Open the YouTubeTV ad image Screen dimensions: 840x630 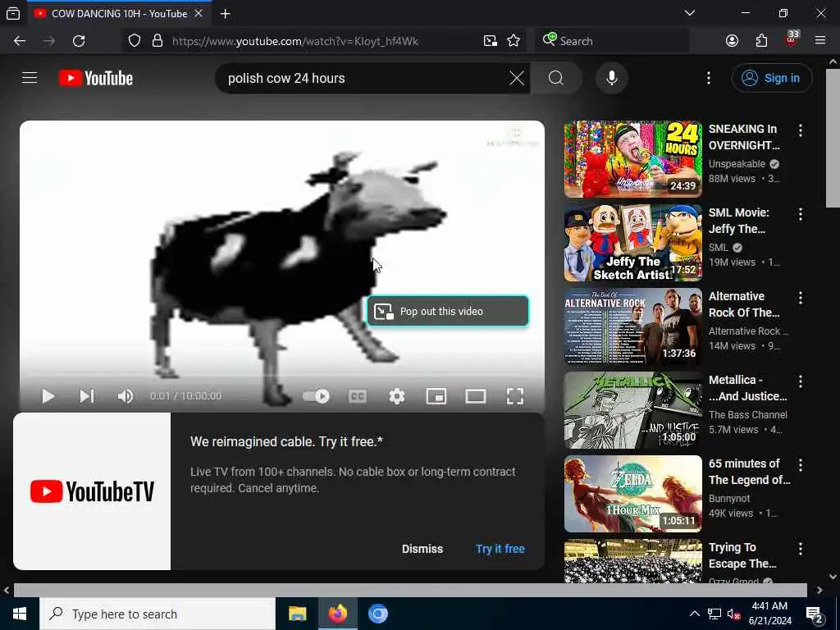click(x=92, y=491)
